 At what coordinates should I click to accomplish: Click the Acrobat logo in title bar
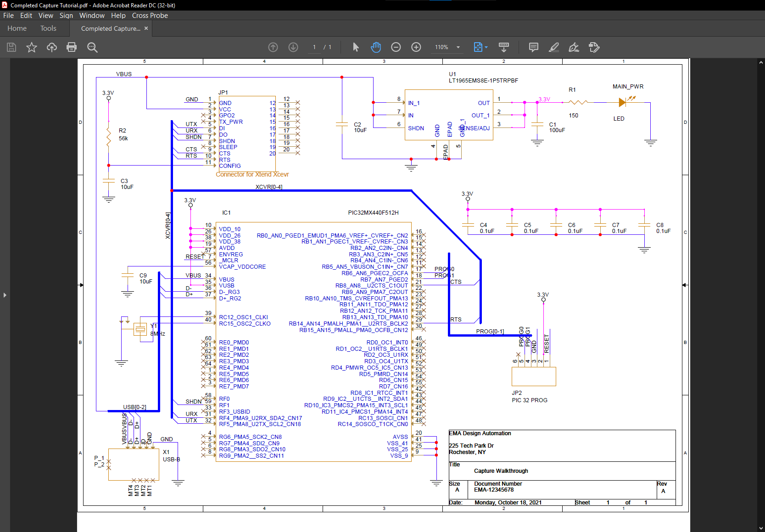5,5
